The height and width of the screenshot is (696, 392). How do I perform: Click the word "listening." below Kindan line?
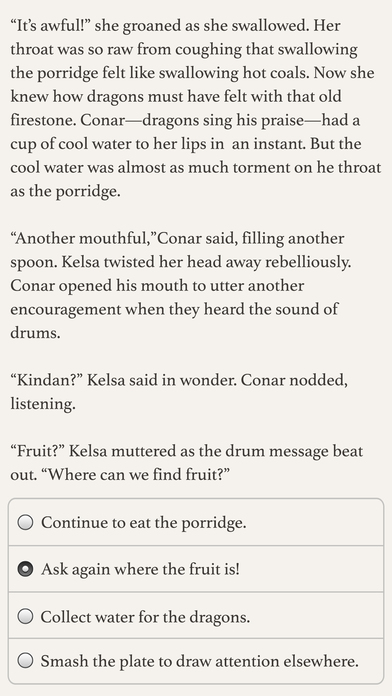point(43,404)
